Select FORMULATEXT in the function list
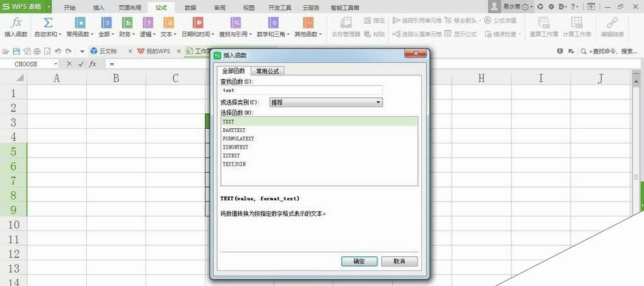Screen dimensions: 644x286 point(319,138)
